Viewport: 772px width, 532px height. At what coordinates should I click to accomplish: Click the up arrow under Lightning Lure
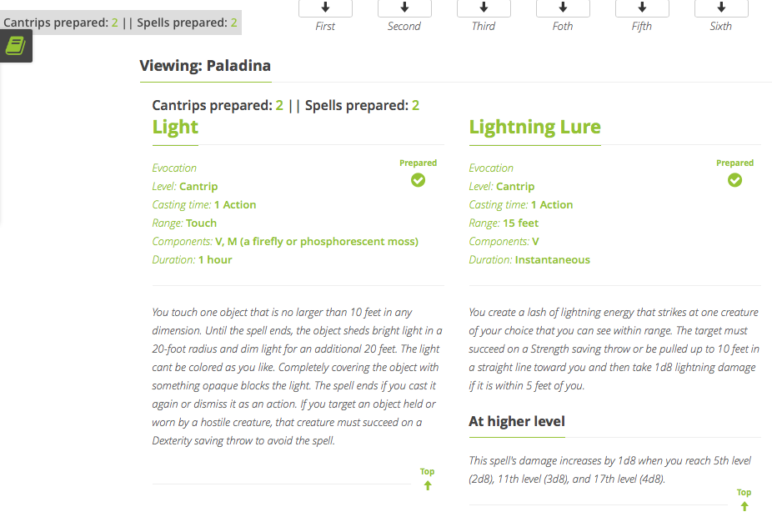click(x=744, y=506)
